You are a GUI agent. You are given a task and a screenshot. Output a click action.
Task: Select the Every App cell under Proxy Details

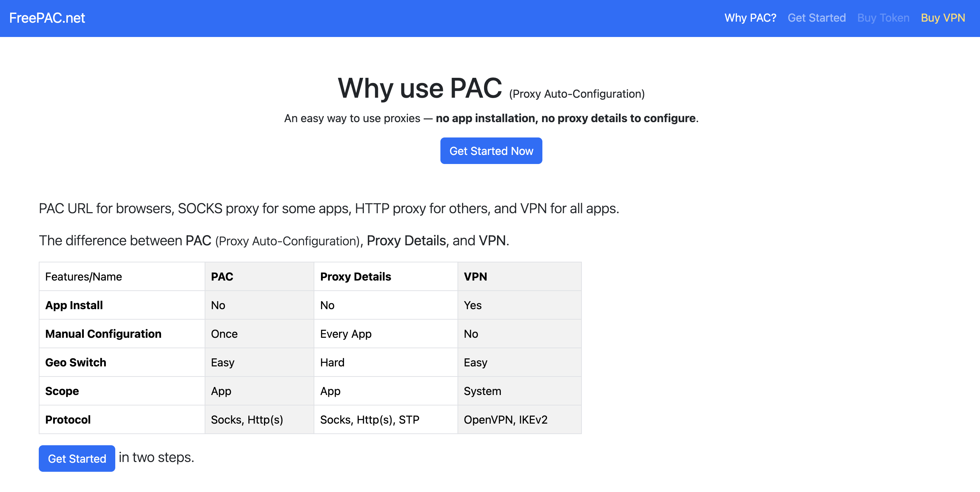point(345,334)
